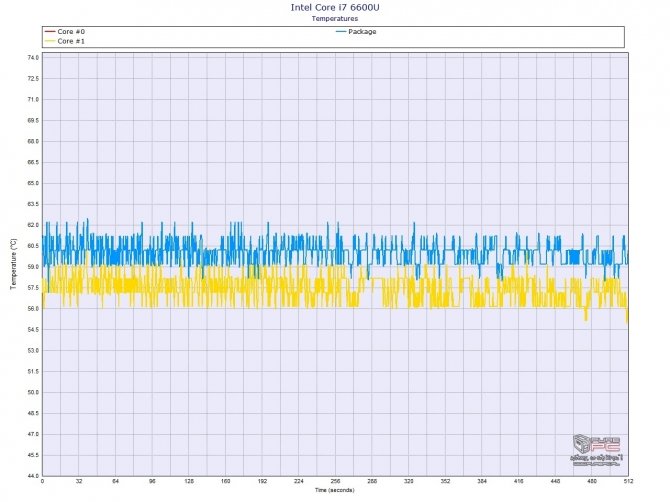Screen dimensions: 670x502
Task: Select the yellow Core #1 legend line
Action: (x=50, y=41)
